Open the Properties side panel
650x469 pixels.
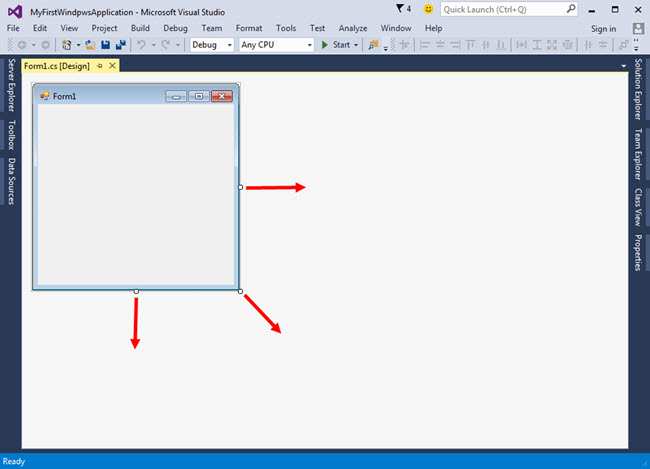(638, 253)
